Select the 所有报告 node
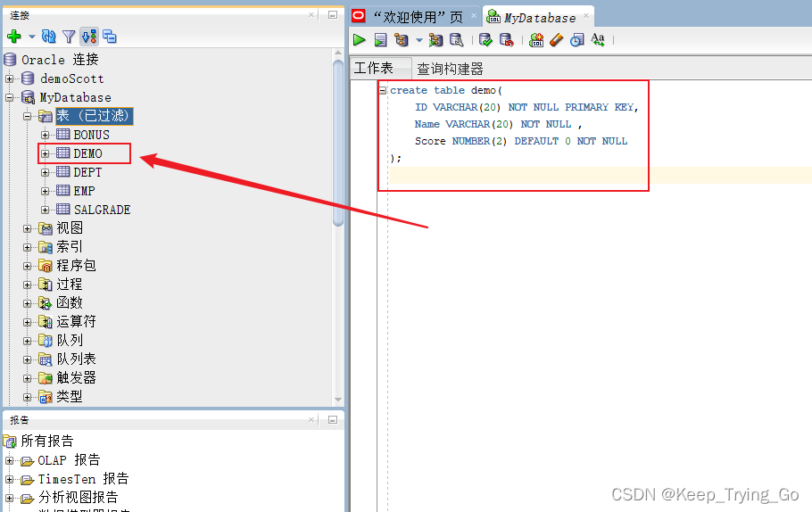This screenshot has height=512, width=812. click(x=47, y=441)
